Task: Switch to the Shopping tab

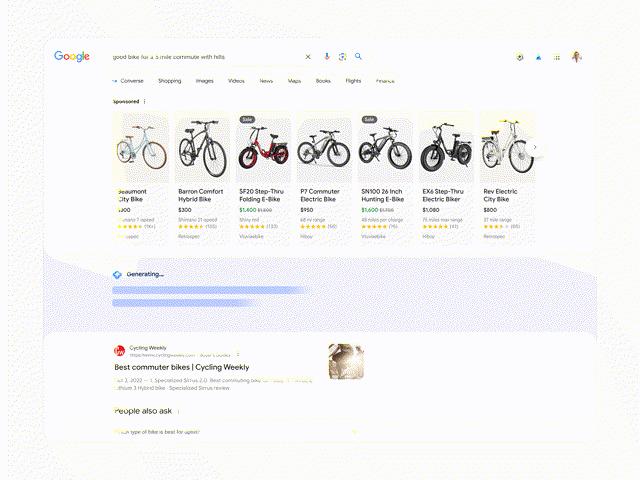Action: [x=170, y=81]
